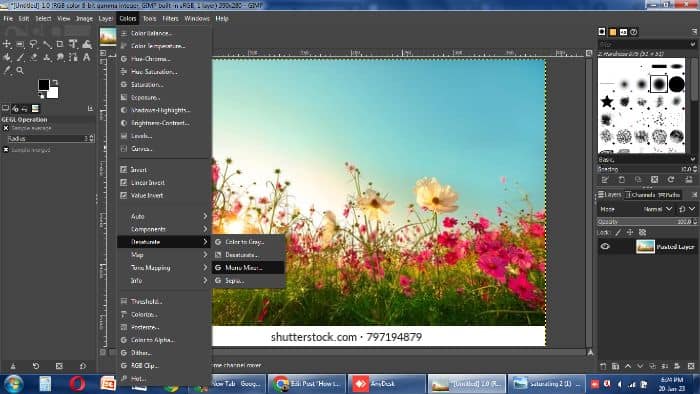Click raise layer up-arrow icon
Screen dimensions: 700x394
tap(628, 366)
